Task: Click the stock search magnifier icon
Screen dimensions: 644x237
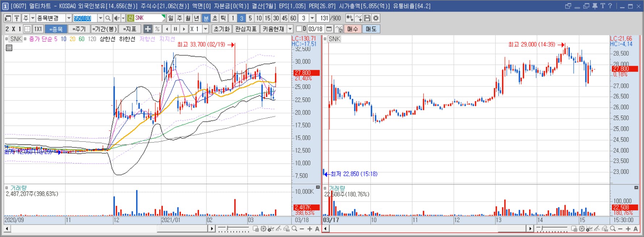Action: 108,18
